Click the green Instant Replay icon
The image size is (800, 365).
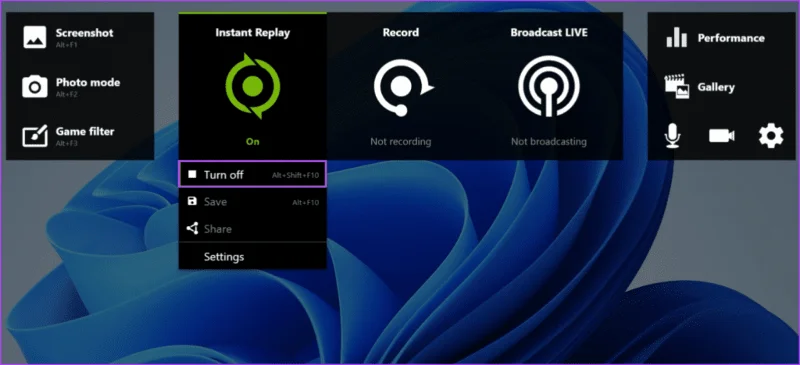pyautogui.click(x=253, y=86)
